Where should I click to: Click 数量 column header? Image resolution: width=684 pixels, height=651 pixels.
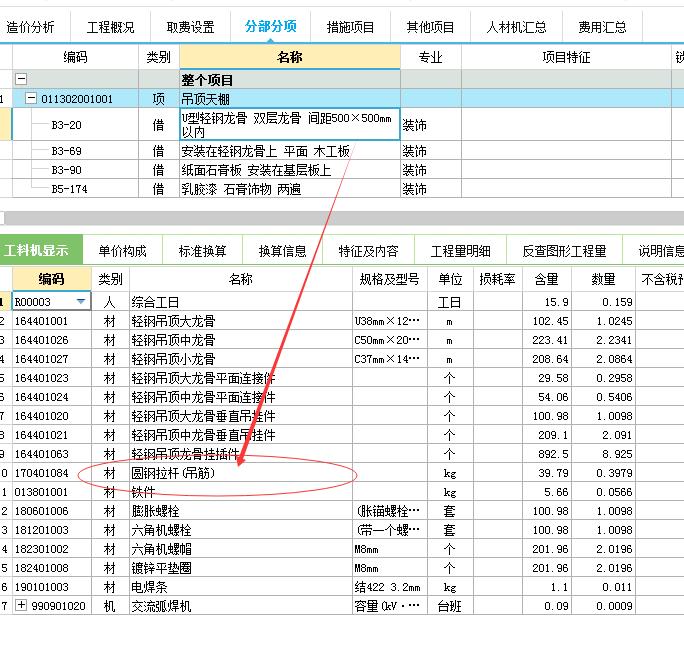coord(603,279)
